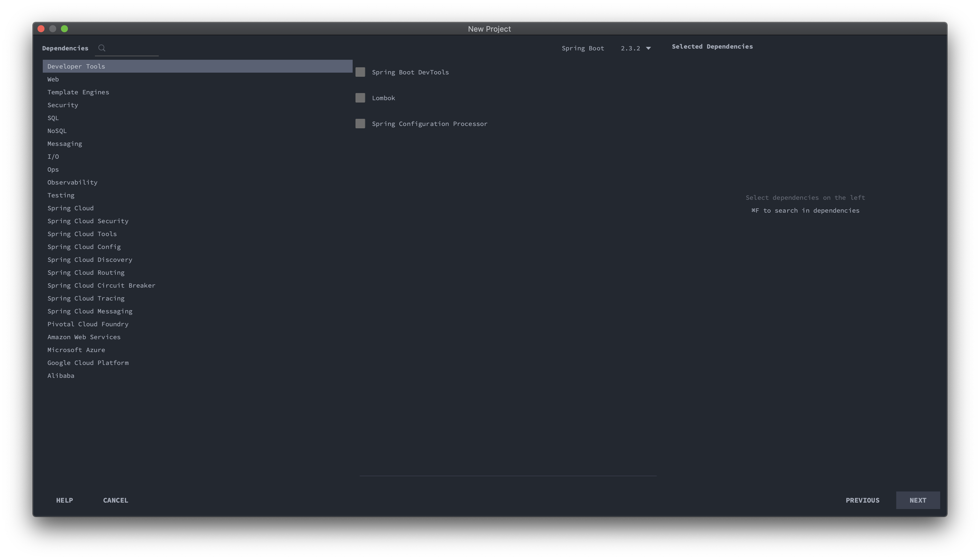Open Spring Cloud Routing category

pyautogui.click(x=197, y=273)
